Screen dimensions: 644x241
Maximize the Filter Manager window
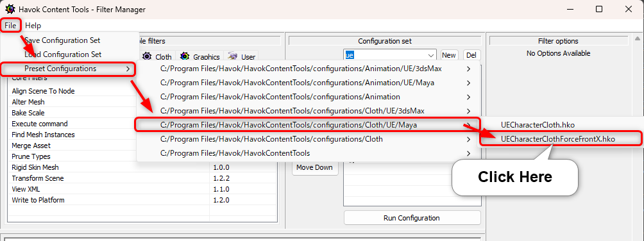point(599,9)
